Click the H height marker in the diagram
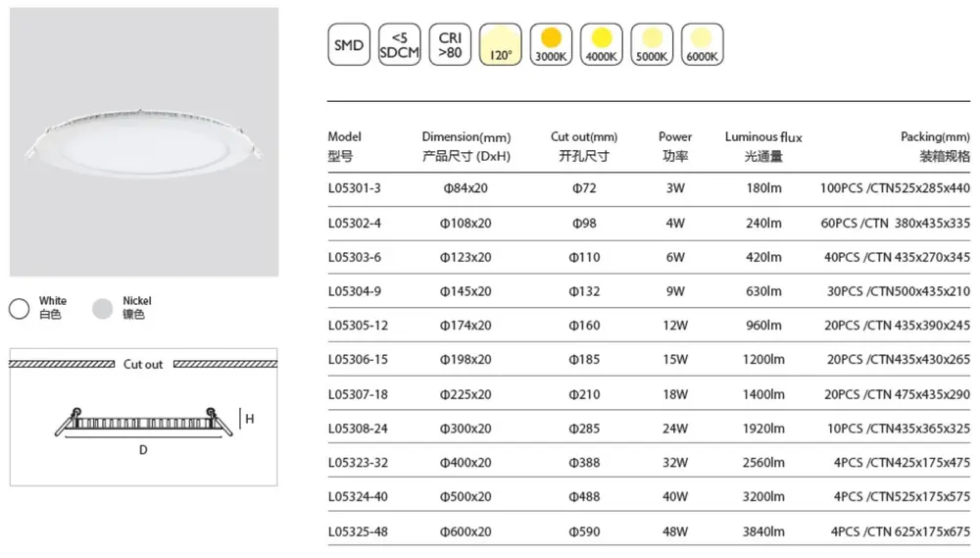The width and height of the screenshot is (980, 558). pos(249,419)
